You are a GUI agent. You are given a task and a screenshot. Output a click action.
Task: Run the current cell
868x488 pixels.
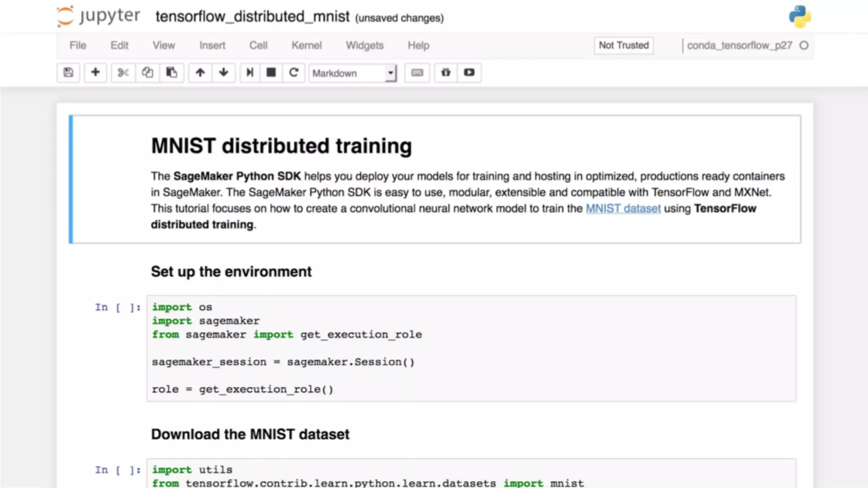tap(250, 73)
